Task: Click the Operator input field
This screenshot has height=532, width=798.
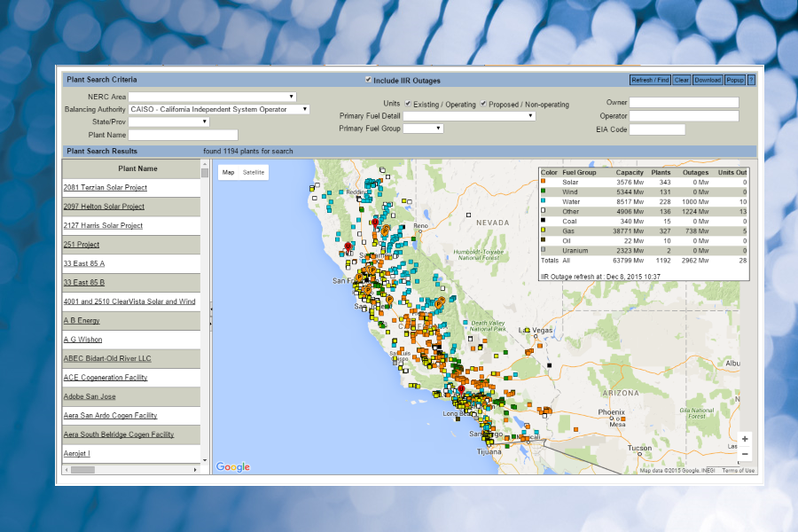Action: tap(684, 116)
